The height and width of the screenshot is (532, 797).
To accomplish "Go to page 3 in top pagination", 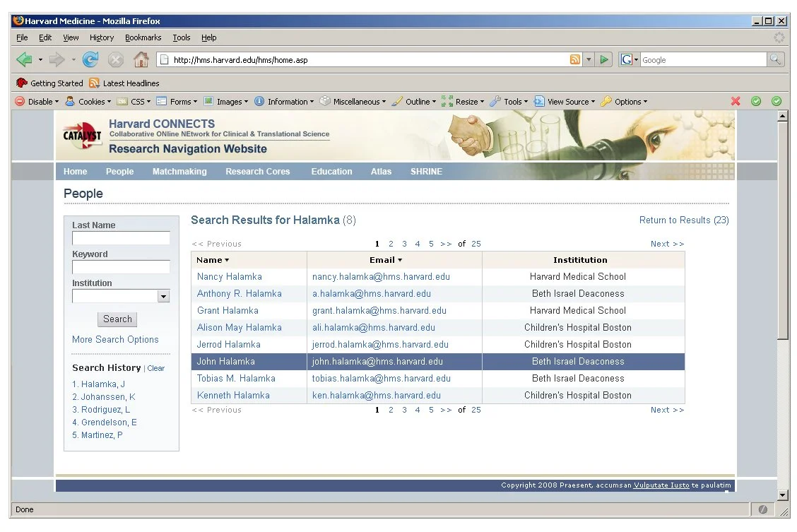I will pyautogui.click(x=405, y=244).
